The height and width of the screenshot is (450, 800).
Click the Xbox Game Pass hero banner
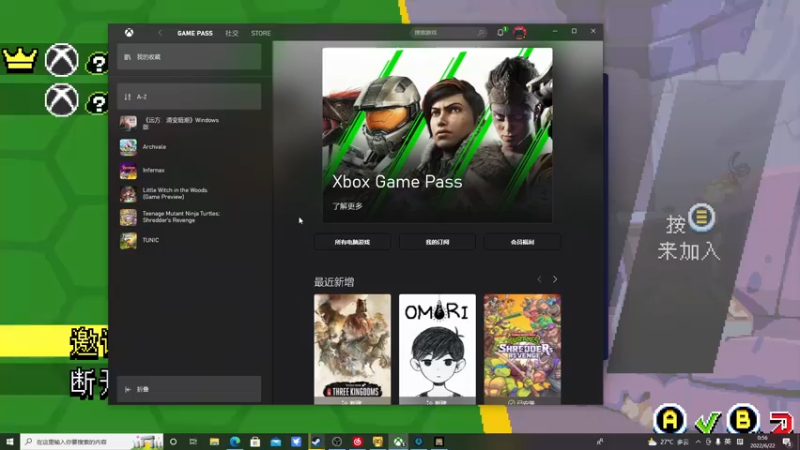437,135
